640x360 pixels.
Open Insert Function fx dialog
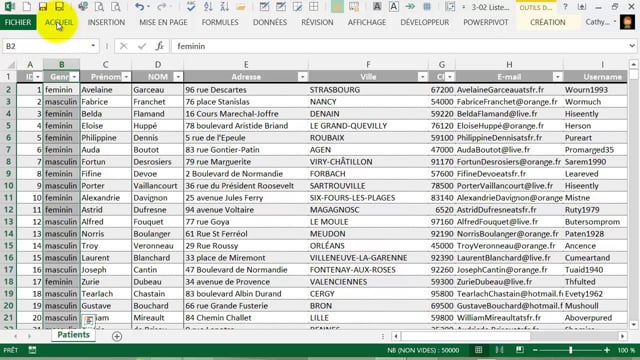point(160,46)
